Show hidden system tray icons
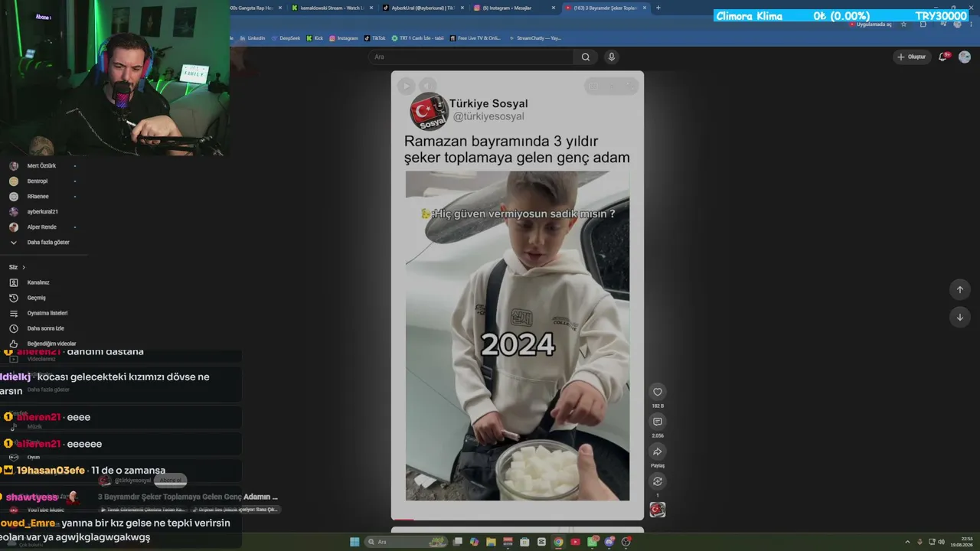Screen dimensions: 980x551 909,542
